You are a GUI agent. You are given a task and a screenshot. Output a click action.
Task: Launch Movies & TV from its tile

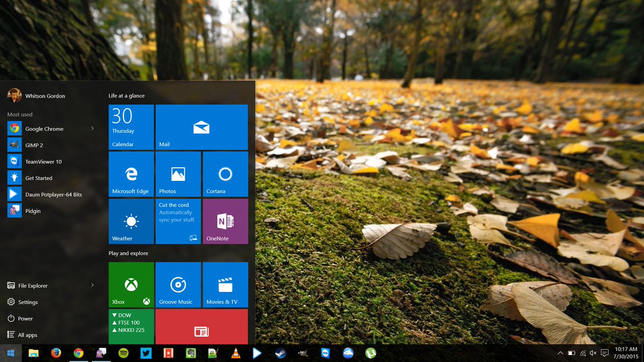click(x=225, y=284)
